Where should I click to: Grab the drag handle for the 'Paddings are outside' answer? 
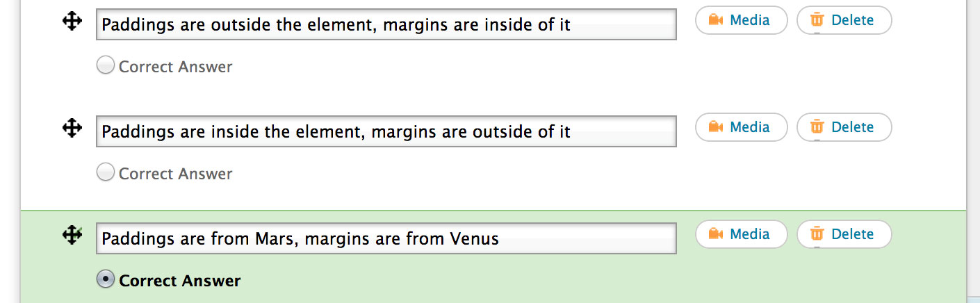click(72, 22)
